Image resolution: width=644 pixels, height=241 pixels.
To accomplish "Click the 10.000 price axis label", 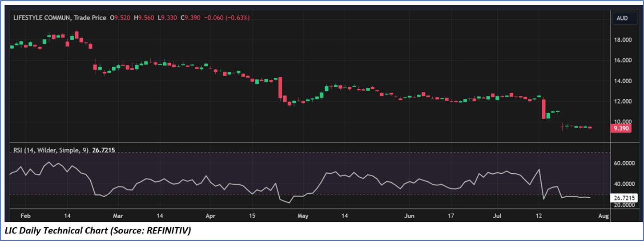I will click(622, 122).
